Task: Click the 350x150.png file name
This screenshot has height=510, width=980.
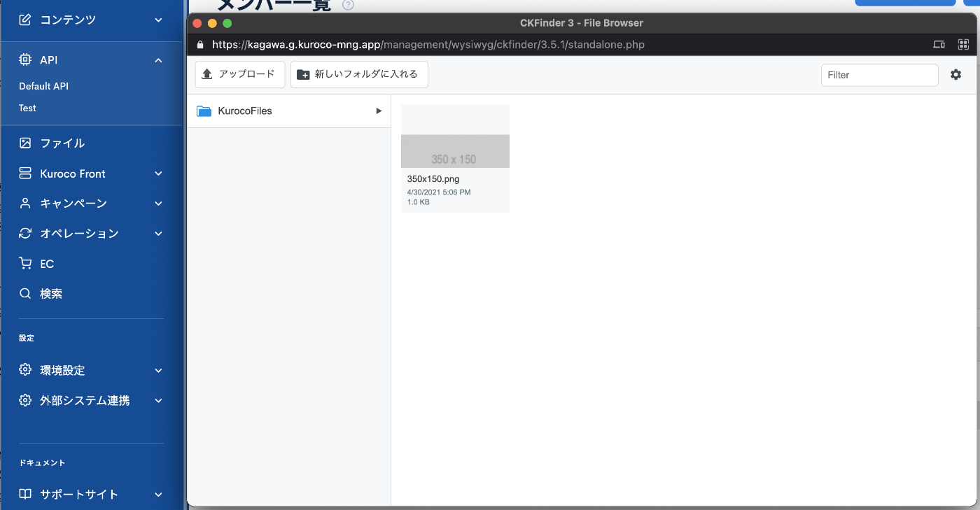Action: point(433,179)
